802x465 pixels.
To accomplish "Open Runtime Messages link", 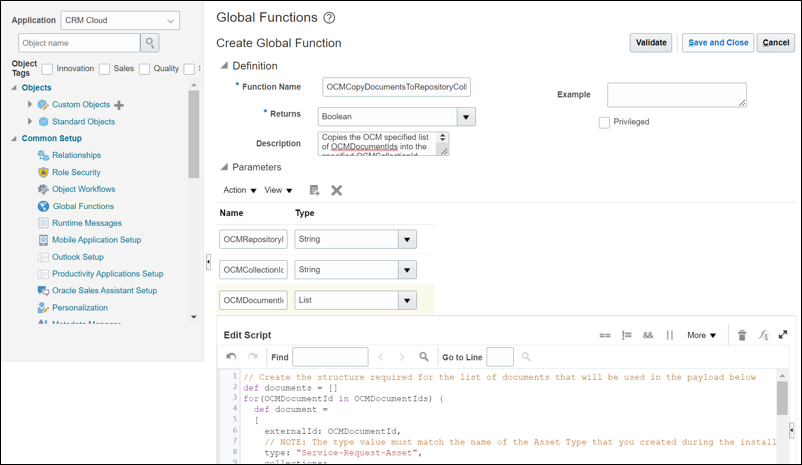I will (x=87, y=223).
